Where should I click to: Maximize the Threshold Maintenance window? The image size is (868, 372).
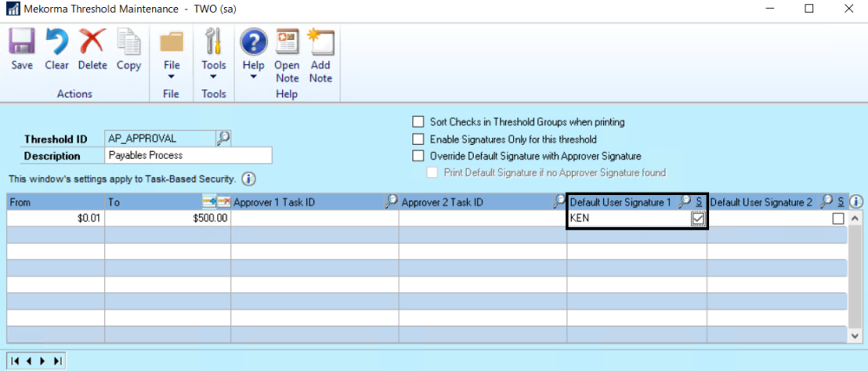click(809, 9)
